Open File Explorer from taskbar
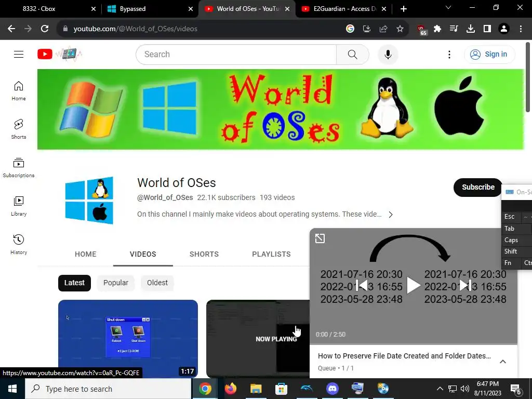This screenshot has width=532, height=399. (256, 389)
